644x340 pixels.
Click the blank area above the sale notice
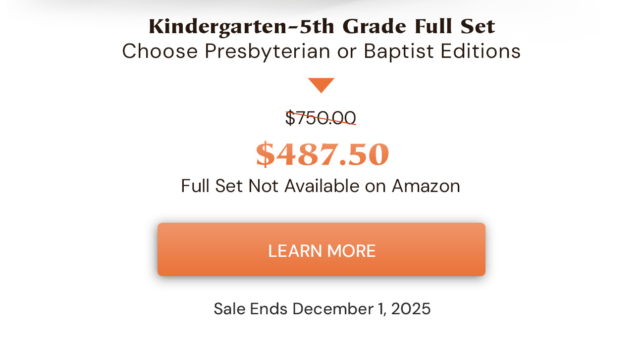pos(321,290)
